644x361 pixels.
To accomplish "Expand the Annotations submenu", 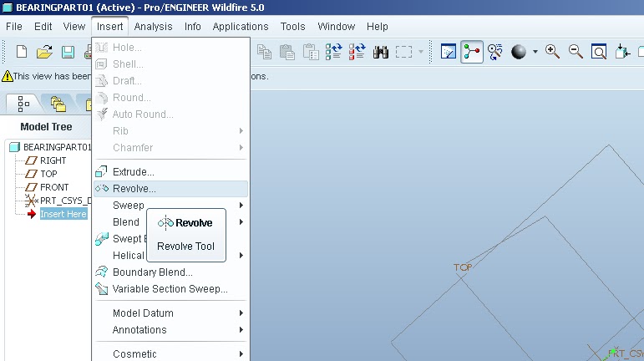I will click(x=170, y=330).
